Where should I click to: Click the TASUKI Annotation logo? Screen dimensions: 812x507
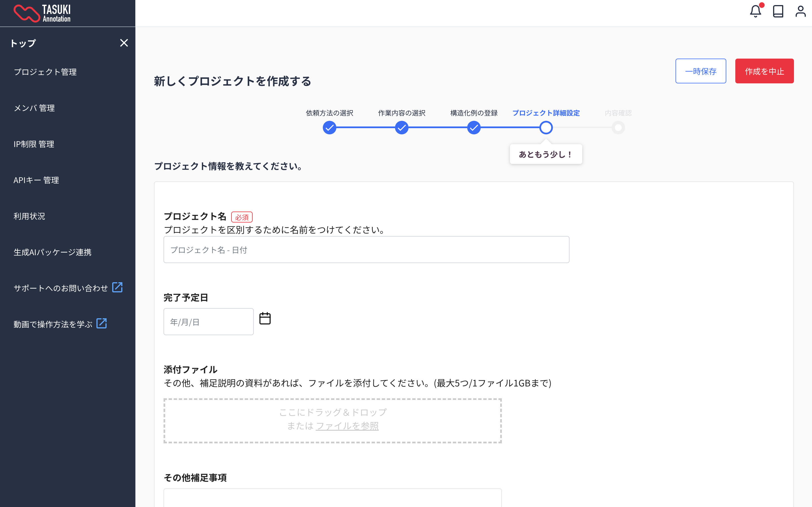point(42,14)
